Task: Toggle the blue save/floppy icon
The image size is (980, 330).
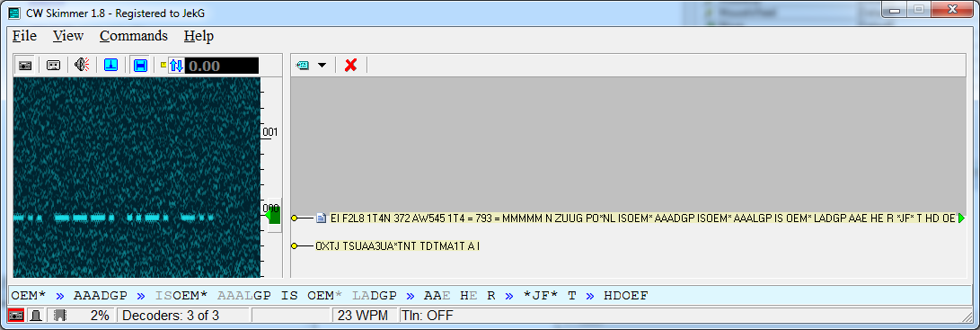Action: tap(140, 65)
